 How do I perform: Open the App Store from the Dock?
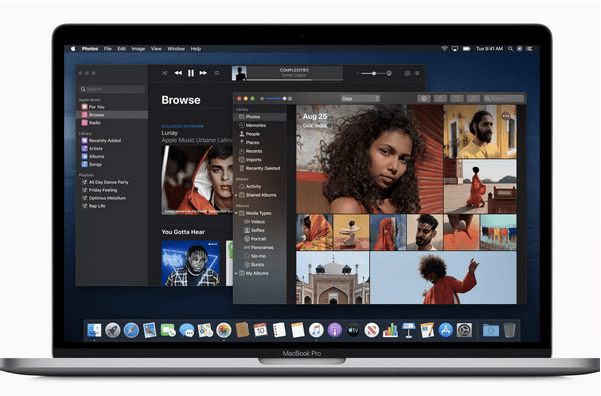pos(445,330)
